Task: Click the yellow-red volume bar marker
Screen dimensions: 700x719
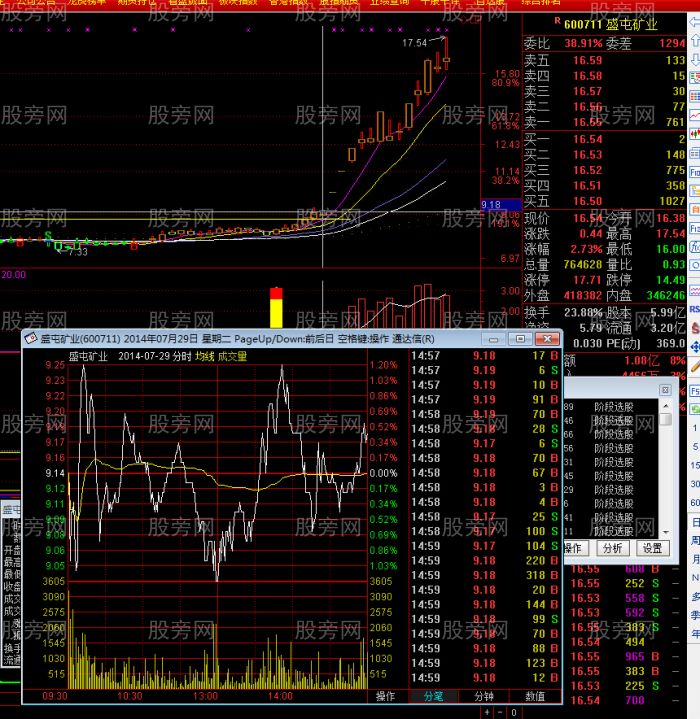Action: [x=276, y=307]
